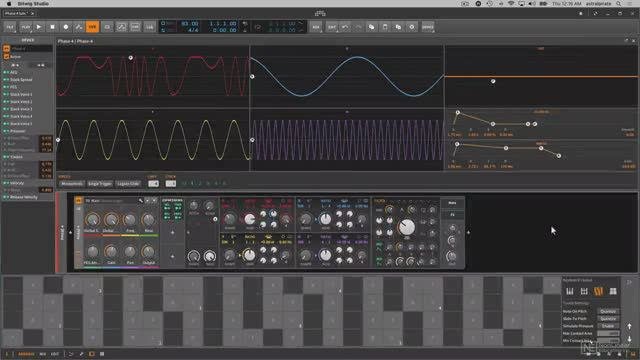Switch to the EDIT view tab

pyautogui.click(x=55, y=354)
